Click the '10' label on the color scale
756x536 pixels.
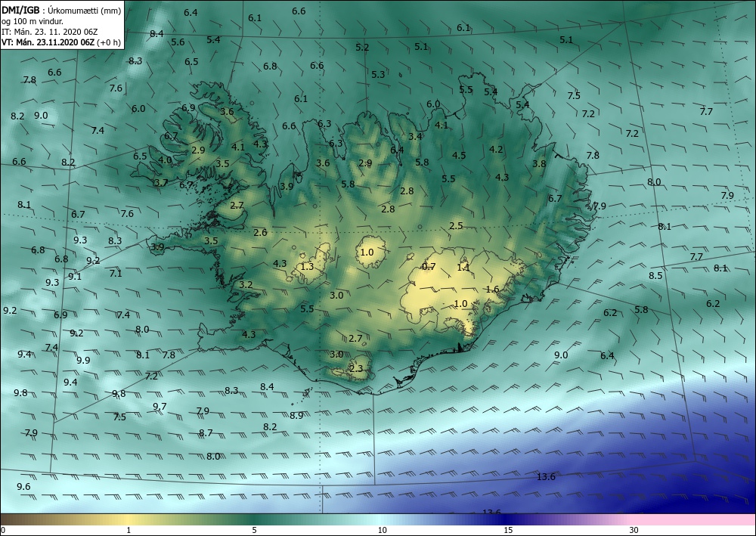(383, 530)
